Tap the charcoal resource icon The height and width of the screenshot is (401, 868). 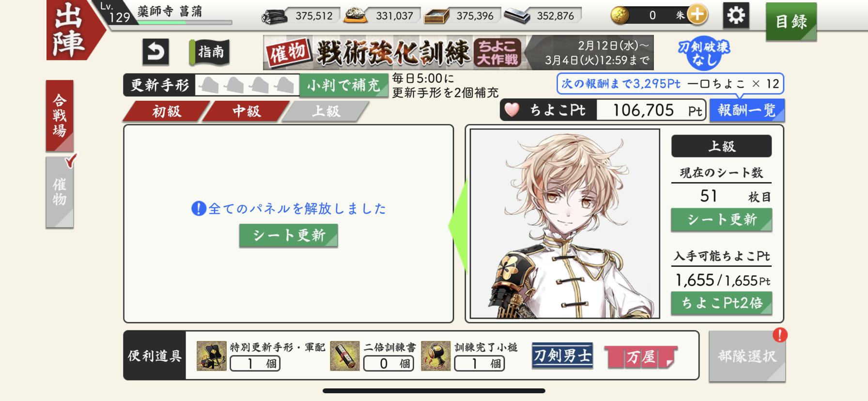click(x=274, y=16)
